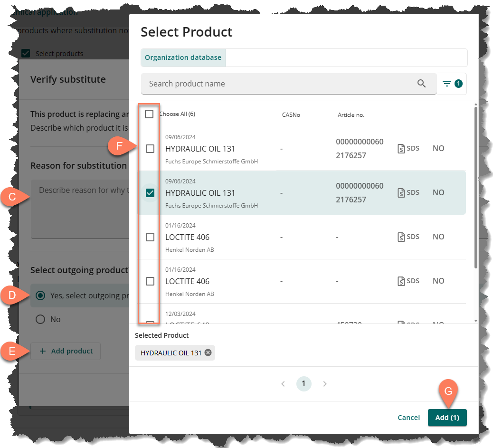The width and height of the screenshot is (493, 448).
Task: Go to the previous page arrow
Action: (x=283, y=384)
